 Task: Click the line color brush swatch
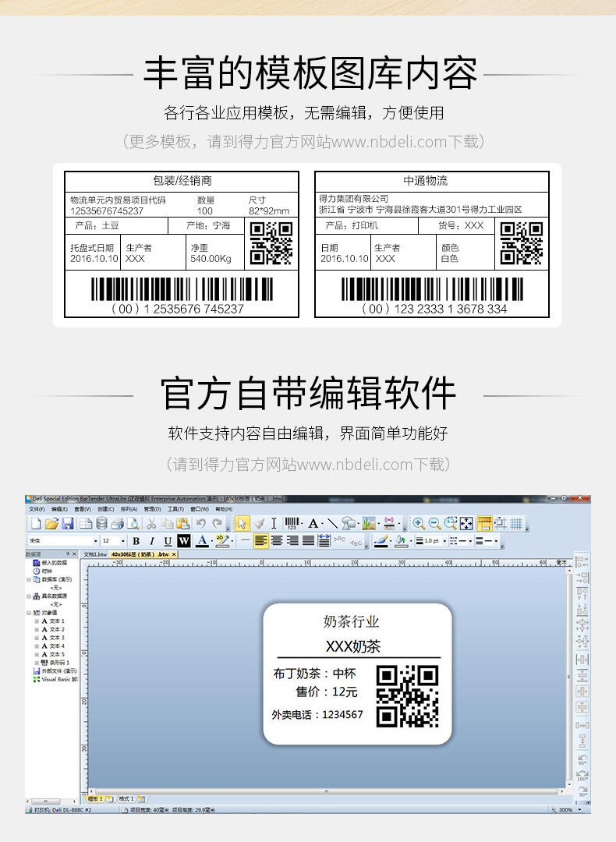click(x=381, y=541)
